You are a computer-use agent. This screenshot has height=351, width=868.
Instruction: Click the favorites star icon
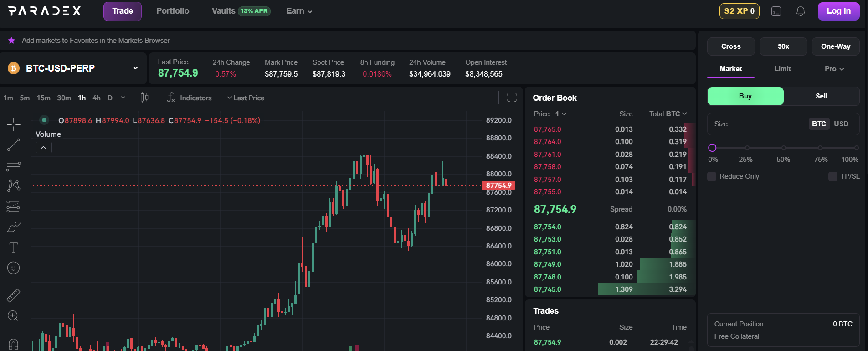coord(11,41)
